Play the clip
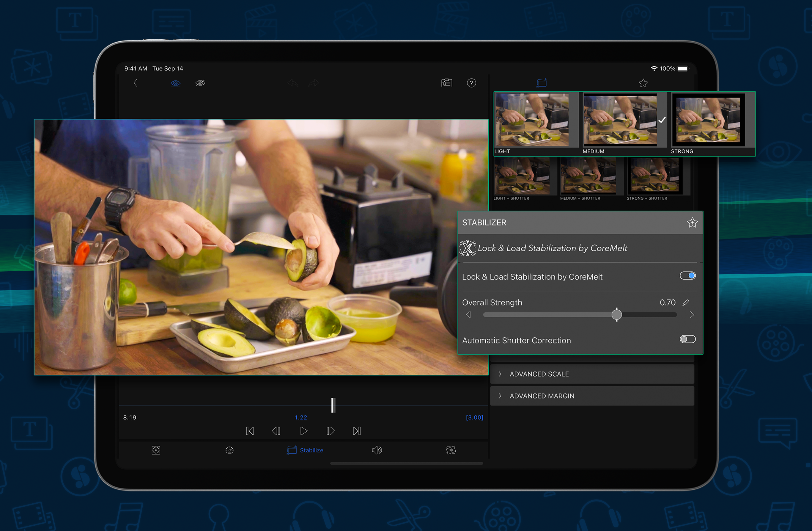 coord(304,431)
